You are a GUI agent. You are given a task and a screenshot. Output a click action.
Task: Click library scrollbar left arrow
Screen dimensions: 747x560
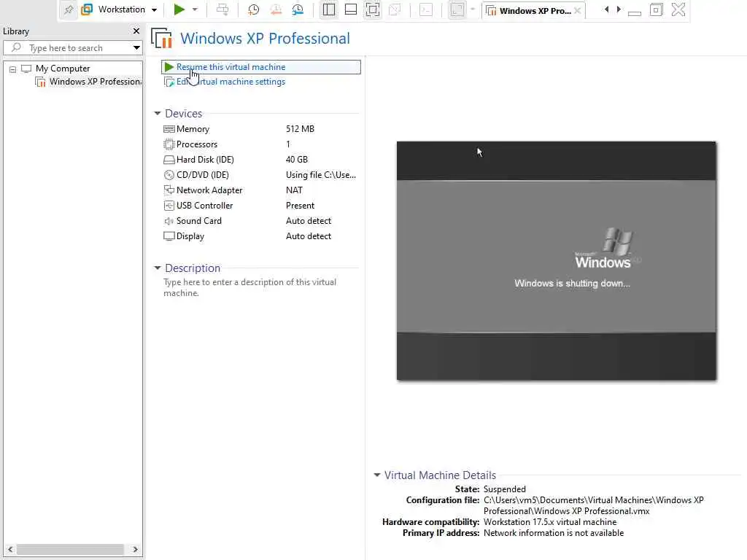click(x=10, y=550)
